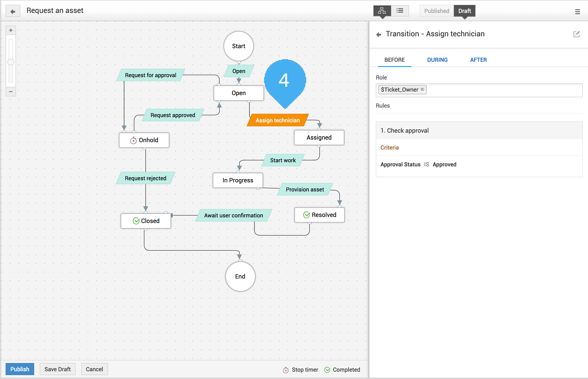This screenshot has width=588, height=379.
Task: Select the In Progress status node
Action: click(238, 180)
